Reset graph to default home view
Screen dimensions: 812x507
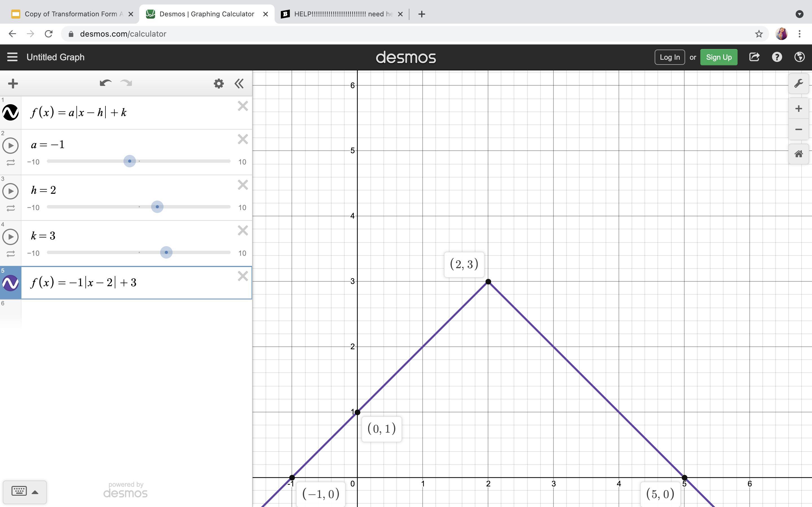(x=798, y=154)
